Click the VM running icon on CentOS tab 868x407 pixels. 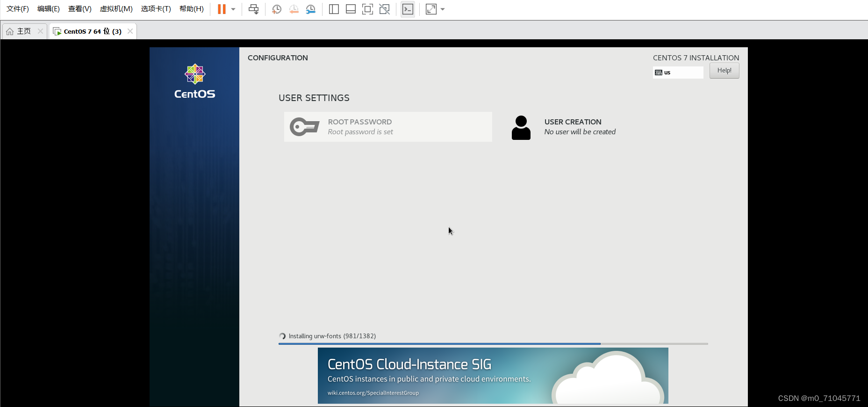click(57, 31)
